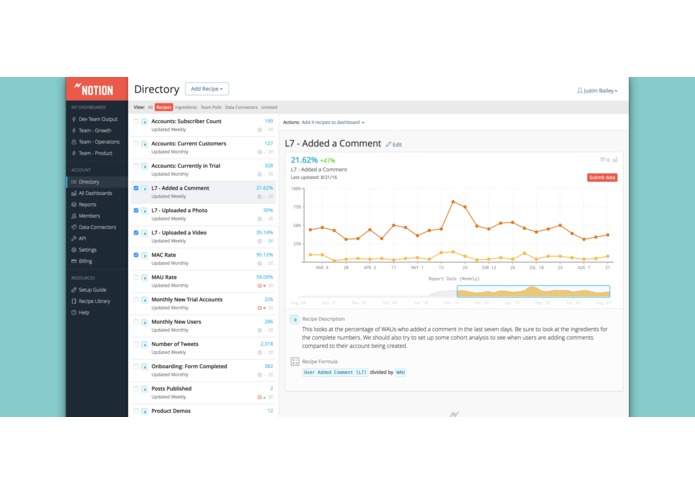
Task: Check Monthly New Trial Accounts checkbox
Action: (136, 300)
